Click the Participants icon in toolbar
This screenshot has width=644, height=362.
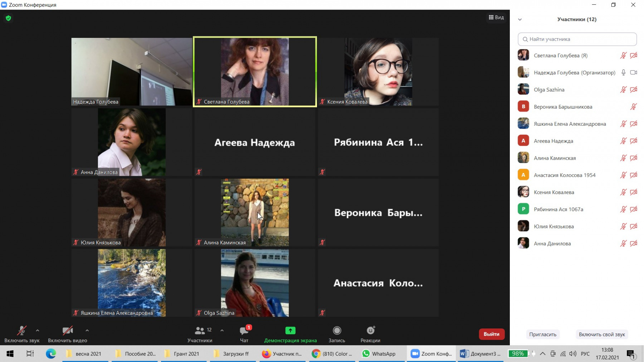pyautogui.click(x=200, y=331)
